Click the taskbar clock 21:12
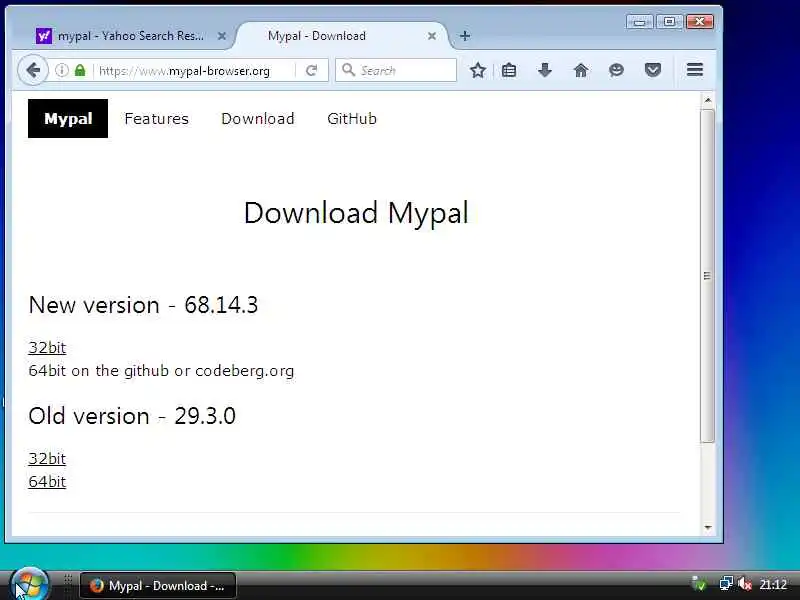 click(773, 585)
